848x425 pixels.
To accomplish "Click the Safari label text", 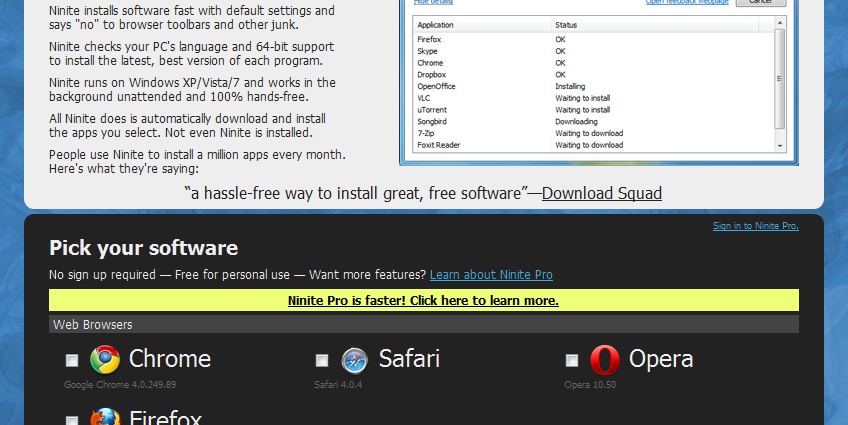I will [x=409, y=359].
